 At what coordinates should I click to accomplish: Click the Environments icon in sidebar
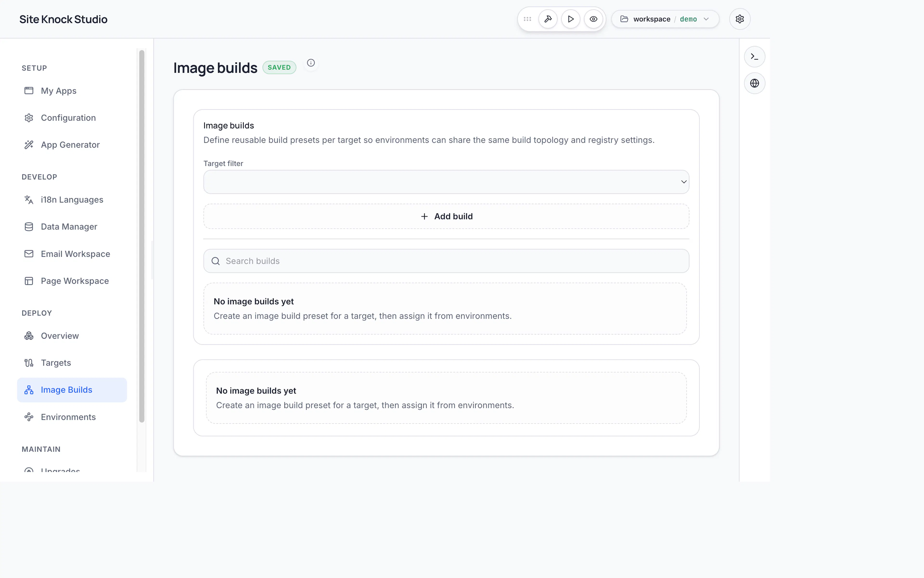coord(29,417)
